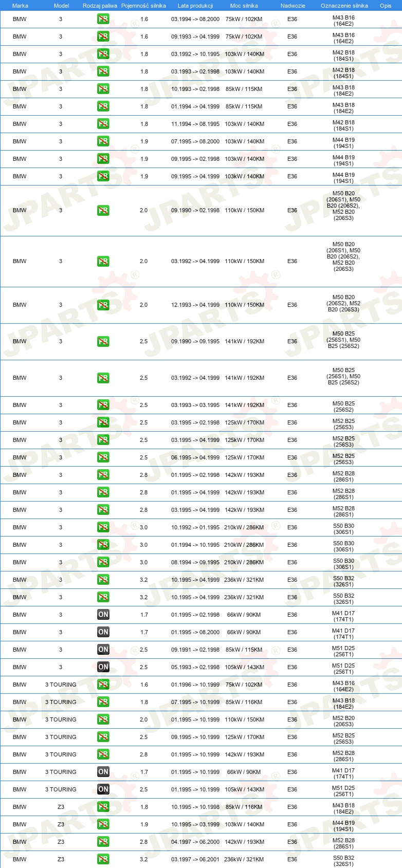Image resolution: width=402 pixels, height=868 pixels.
Task: Click petrol icon in row dated 09.1995 -> 04.1999
Action: [103, 176]
